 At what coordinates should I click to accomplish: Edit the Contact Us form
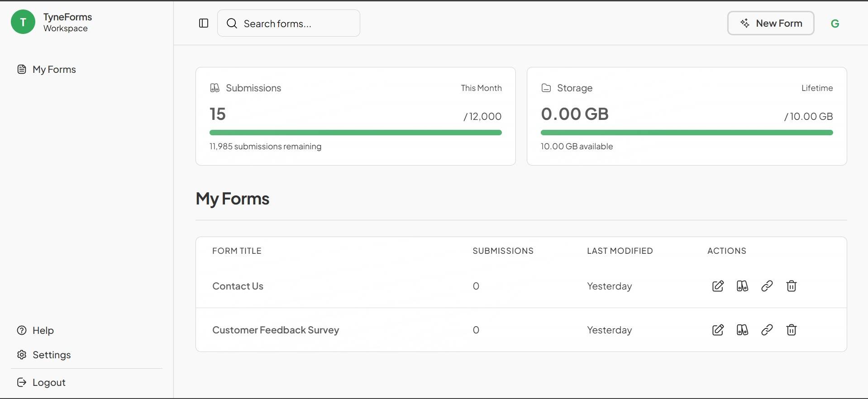click(x=718, y=286)
